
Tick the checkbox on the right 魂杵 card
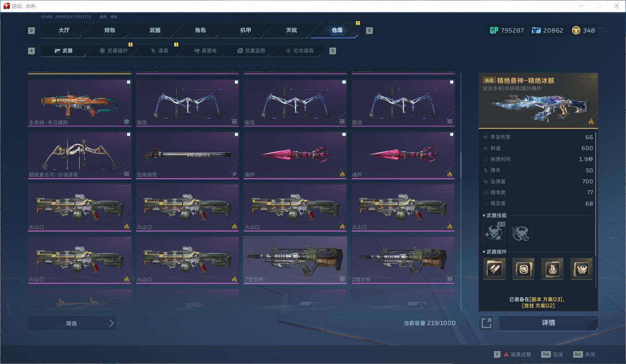pyautogui.click(x=452, y=134)
